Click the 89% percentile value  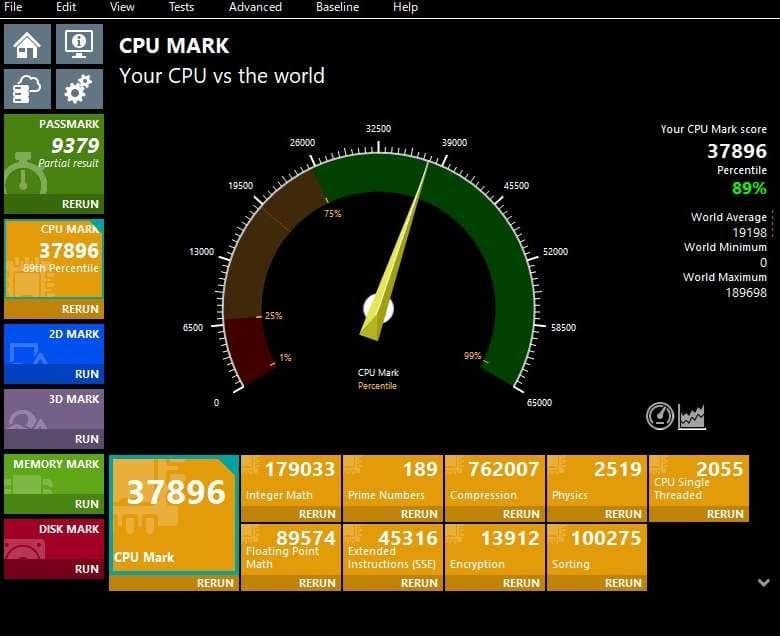749,188
